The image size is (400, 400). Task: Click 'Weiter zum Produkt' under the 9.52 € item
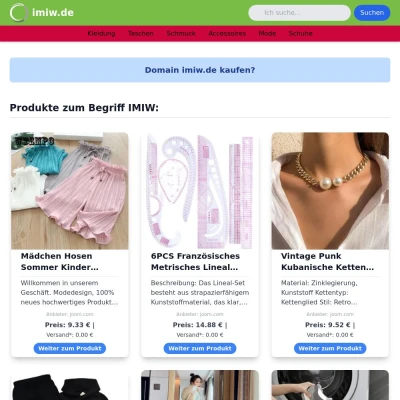pos(330,348)
